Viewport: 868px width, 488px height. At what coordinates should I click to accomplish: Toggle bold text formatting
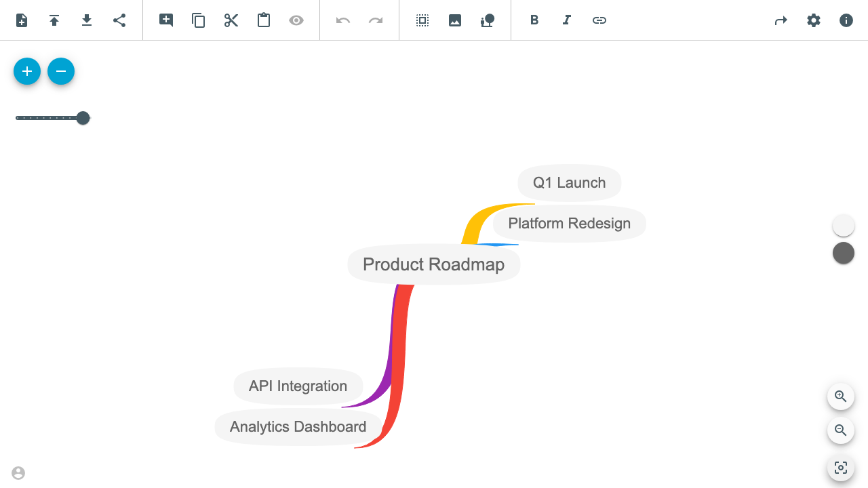coord(534,20)
